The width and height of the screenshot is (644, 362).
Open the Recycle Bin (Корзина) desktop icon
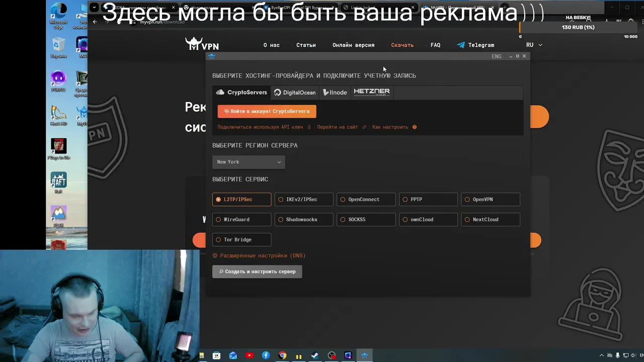58,48
